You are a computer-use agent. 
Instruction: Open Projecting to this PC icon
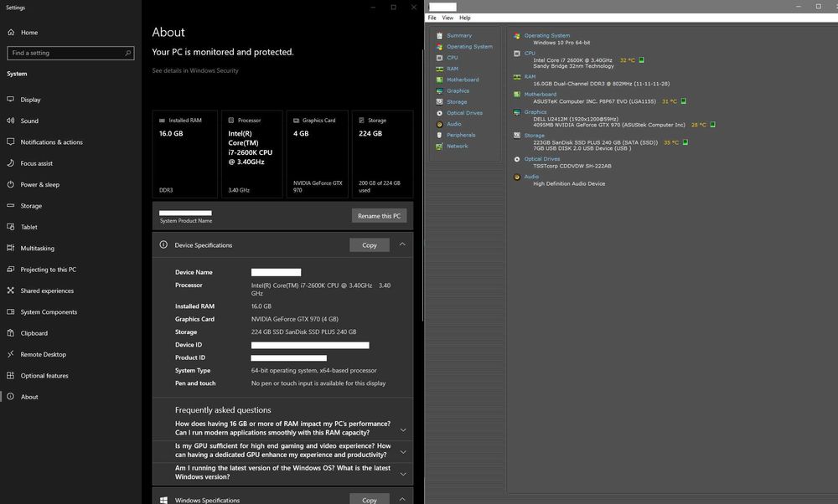coord(11,269)
